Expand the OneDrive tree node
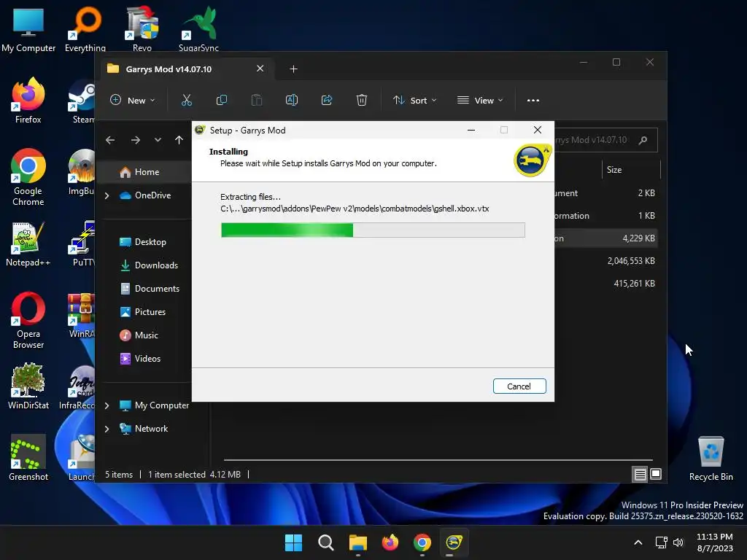The width and height of the screenshot is (747, 560). point(107,195)
